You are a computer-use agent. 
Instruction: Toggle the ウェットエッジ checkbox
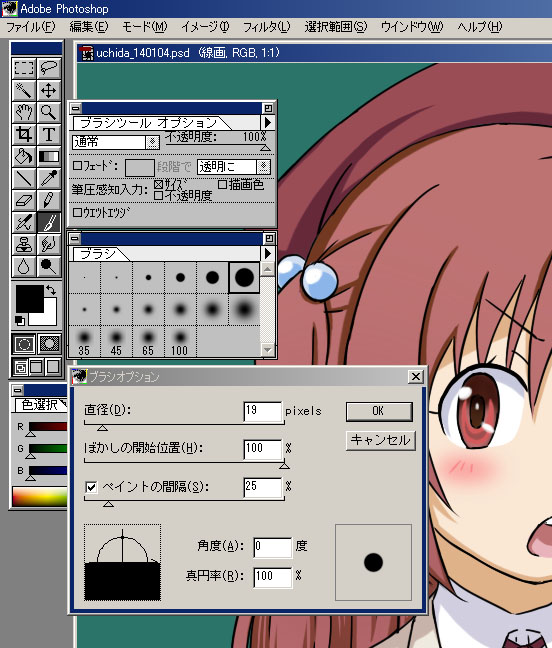77,212
